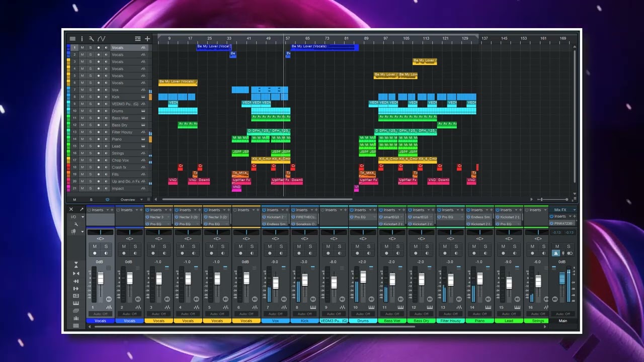Open the track height lines icon
Screen dimensions: 644x362
point(138,39)
